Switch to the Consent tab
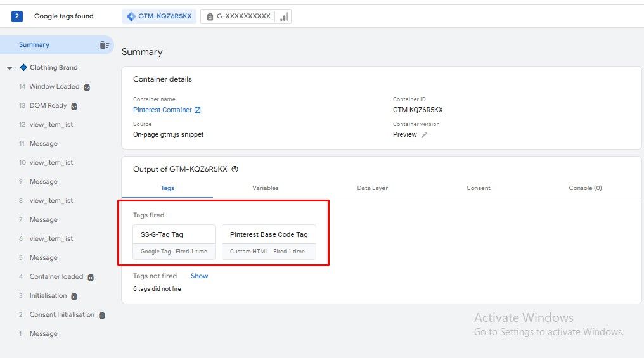 coord(478,188)
